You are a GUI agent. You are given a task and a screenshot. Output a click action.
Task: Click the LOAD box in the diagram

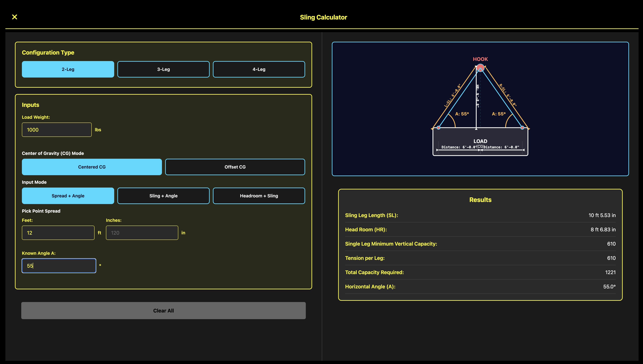(480, 142)
